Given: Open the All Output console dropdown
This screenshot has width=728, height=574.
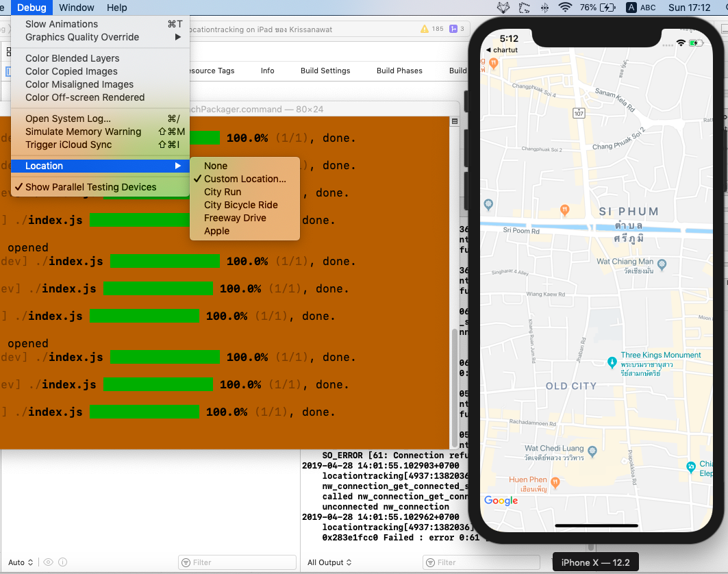Looking at the screenshot, I should click(329, 562).
